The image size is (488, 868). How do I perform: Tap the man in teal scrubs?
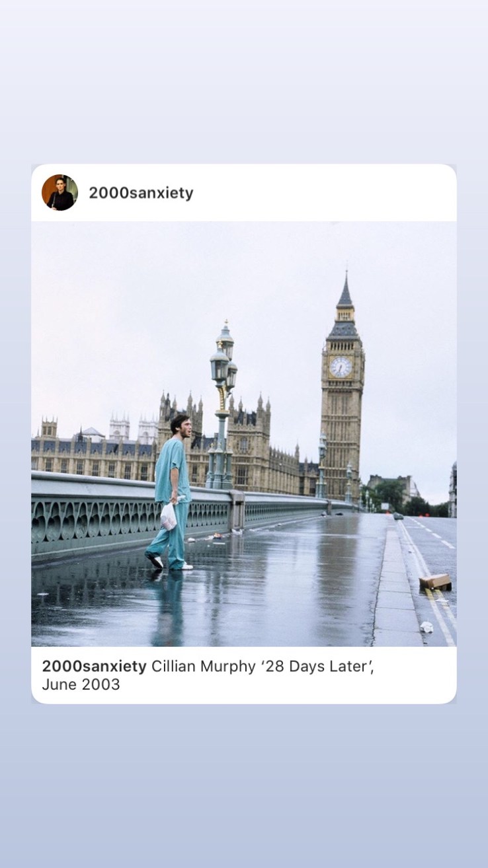coord(172,492)
